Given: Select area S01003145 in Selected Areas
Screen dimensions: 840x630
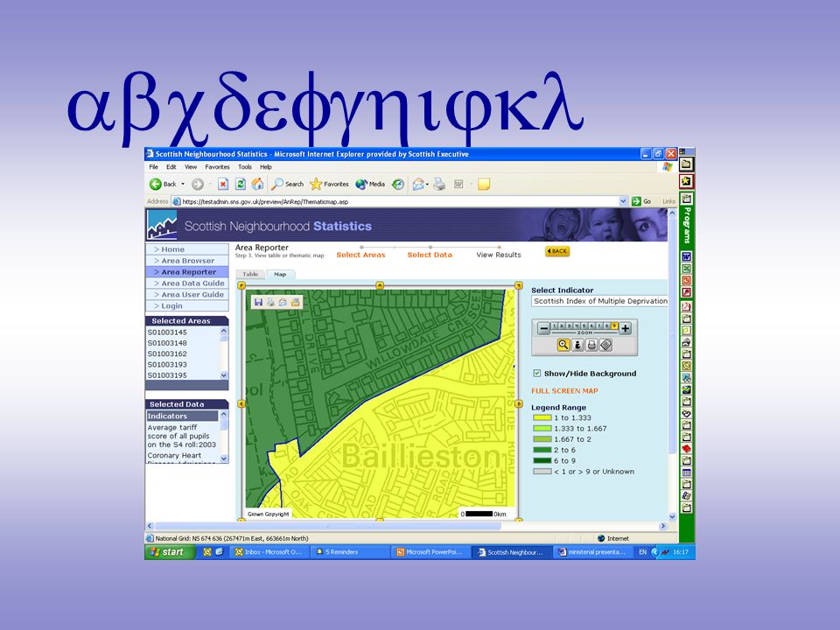Looking at the screenshot, I should tap(167, 332).
